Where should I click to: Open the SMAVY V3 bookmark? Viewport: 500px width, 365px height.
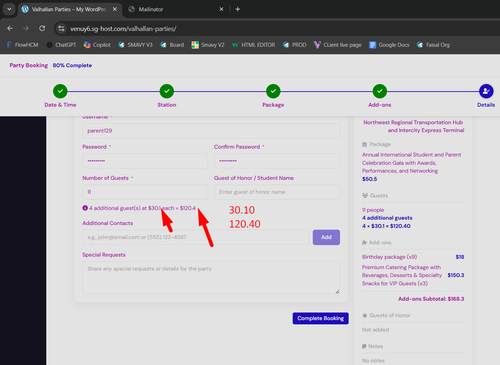click(x=135, y=45)
